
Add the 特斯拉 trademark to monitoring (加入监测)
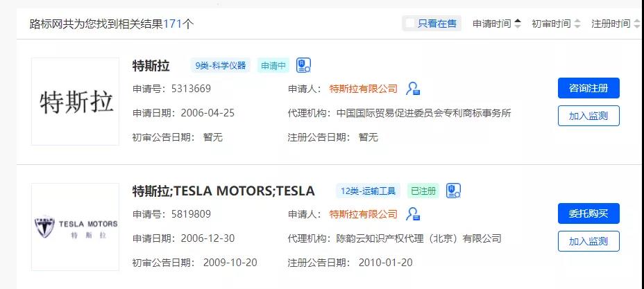(588, 116)
